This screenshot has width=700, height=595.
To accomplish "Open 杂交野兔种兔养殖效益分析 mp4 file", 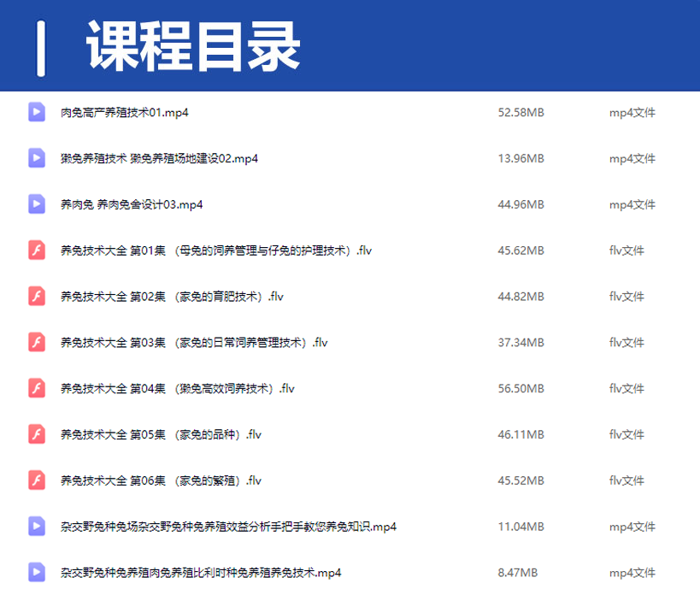I will pyautogui.click(x=228, y=527).
